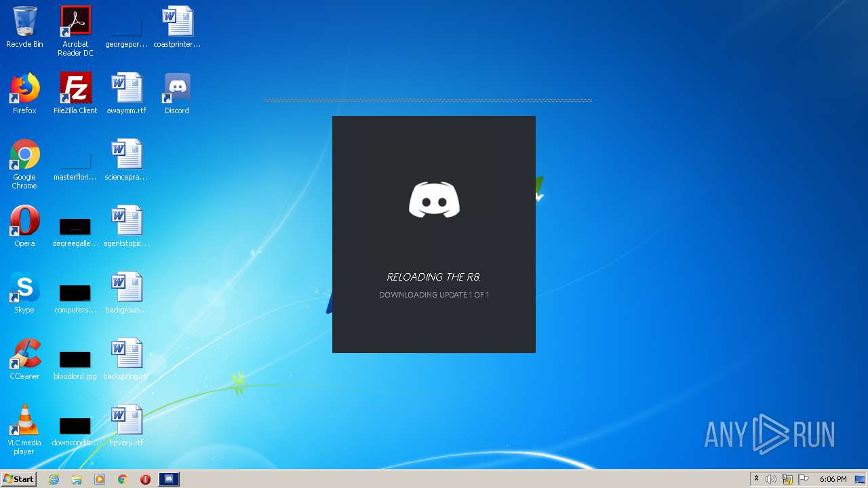
Task: Click the Discord logo in updater window
Action: tap(434, 199)
